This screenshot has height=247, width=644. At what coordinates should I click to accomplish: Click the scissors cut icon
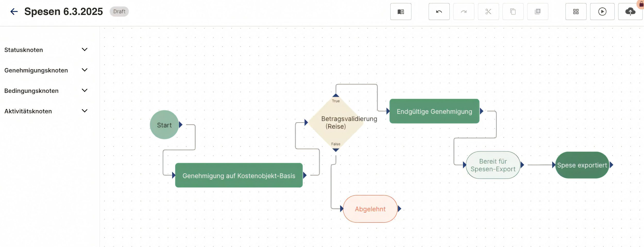tap(488, 12)
